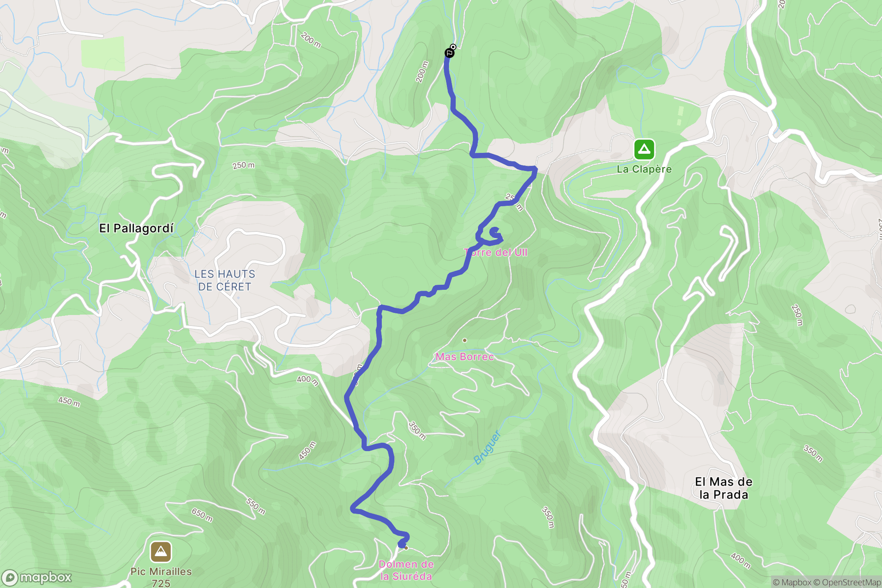Image resolution: width=882 pixels, height=588 pixels.
Task: Click the La Clapère campsite icon
Action: [x=644, y=149]
